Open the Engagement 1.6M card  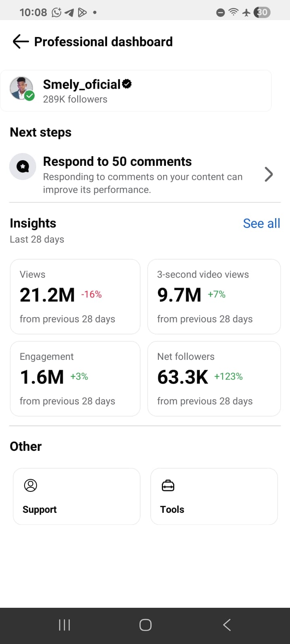[x=75, y=379]
